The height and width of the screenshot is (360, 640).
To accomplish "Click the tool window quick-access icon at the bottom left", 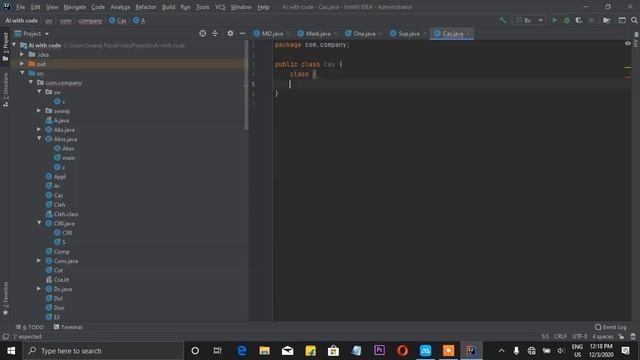I will pos(5,337).
